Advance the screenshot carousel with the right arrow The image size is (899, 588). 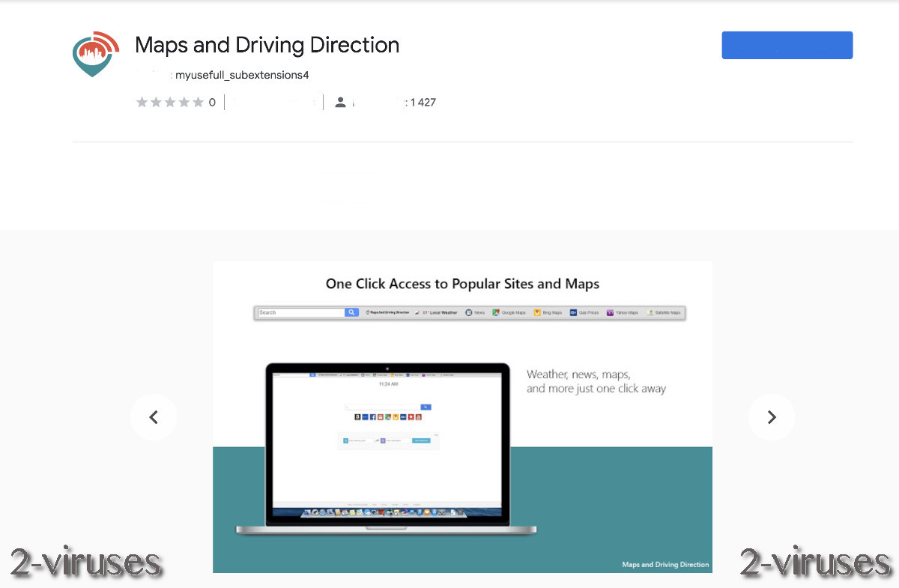click(x=772, y=416)
